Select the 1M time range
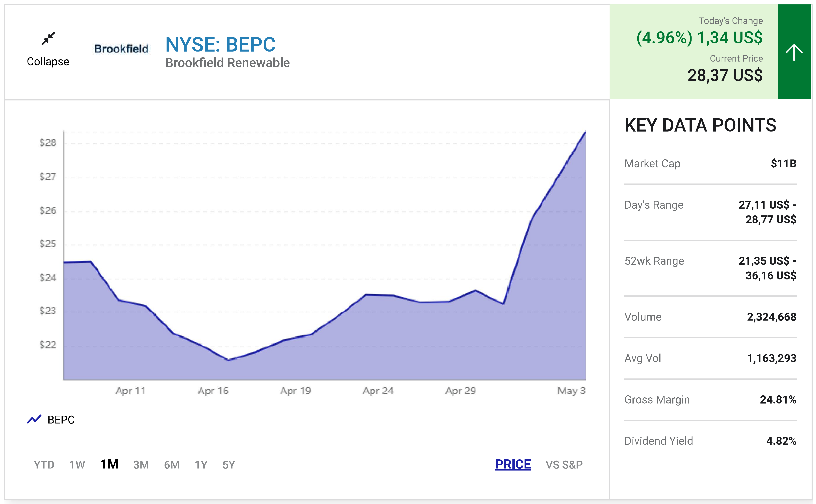 pos(109,464)
